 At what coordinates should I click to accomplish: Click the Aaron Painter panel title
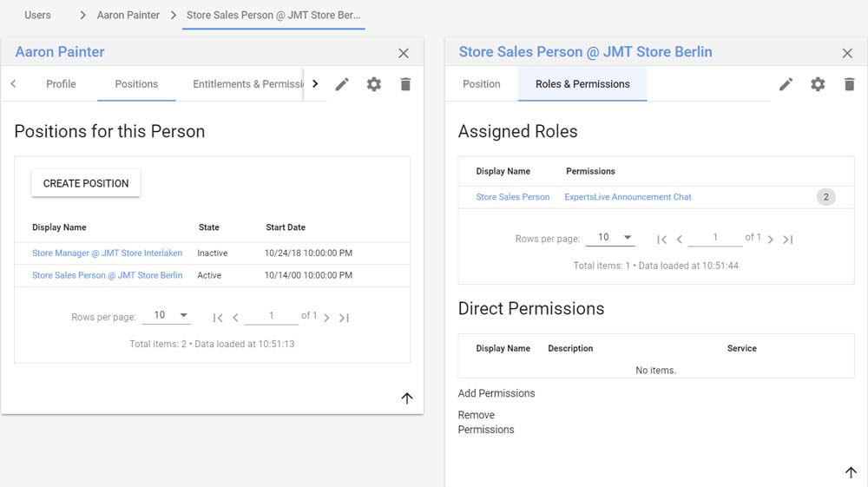click(60, 52)
